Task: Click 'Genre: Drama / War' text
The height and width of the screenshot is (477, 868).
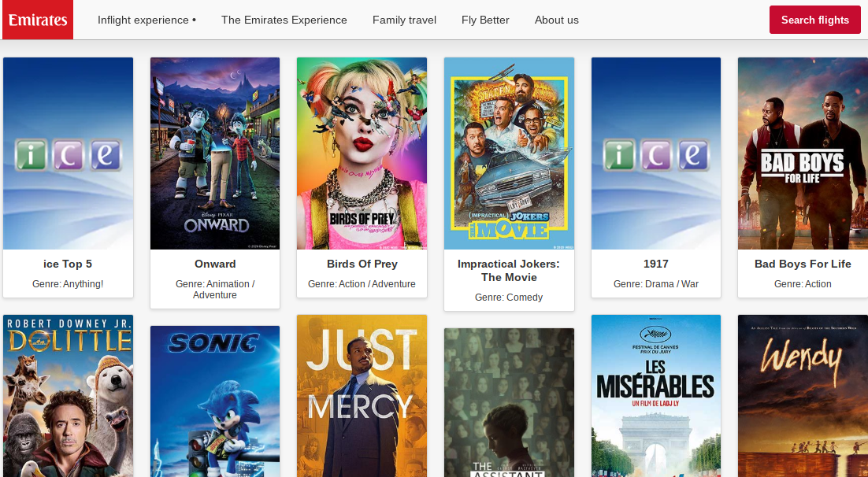Action: pyautogui.click(x=656, y=284)
